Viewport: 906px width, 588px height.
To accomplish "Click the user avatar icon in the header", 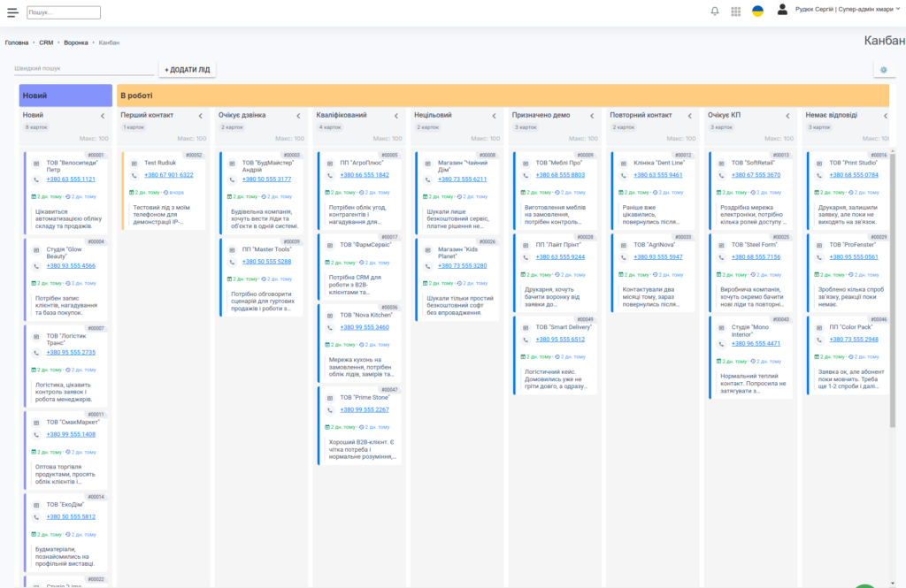I will pyautogui.click(x=782, y=10).
